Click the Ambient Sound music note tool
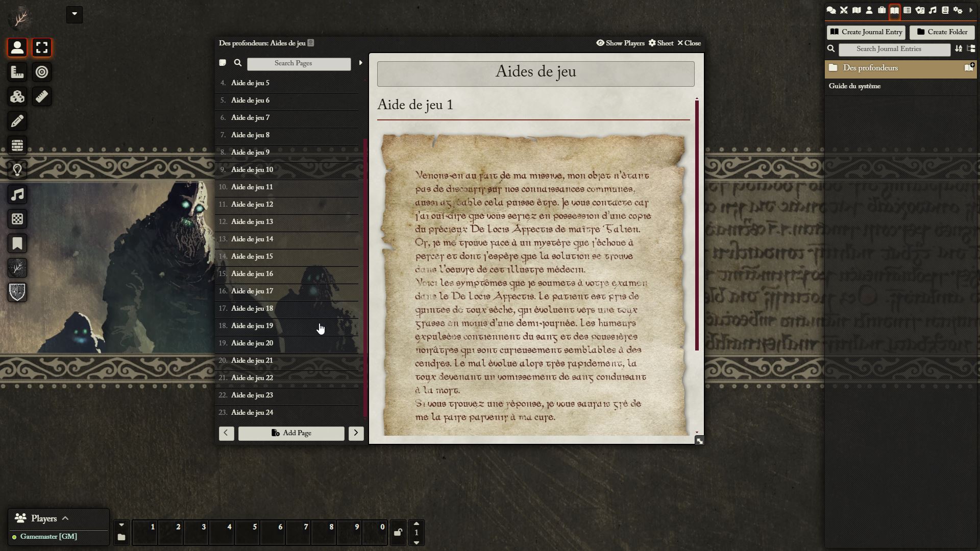 coord(17,194)
